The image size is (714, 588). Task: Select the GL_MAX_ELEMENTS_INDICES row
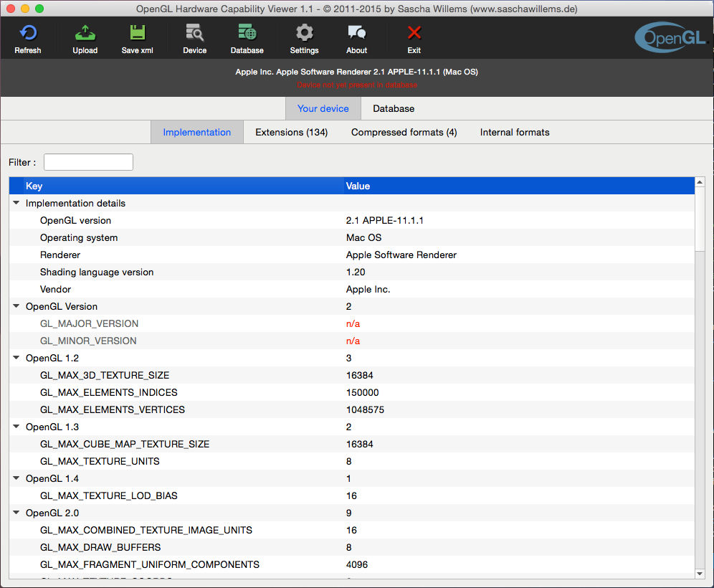click(x=351, y=393)
